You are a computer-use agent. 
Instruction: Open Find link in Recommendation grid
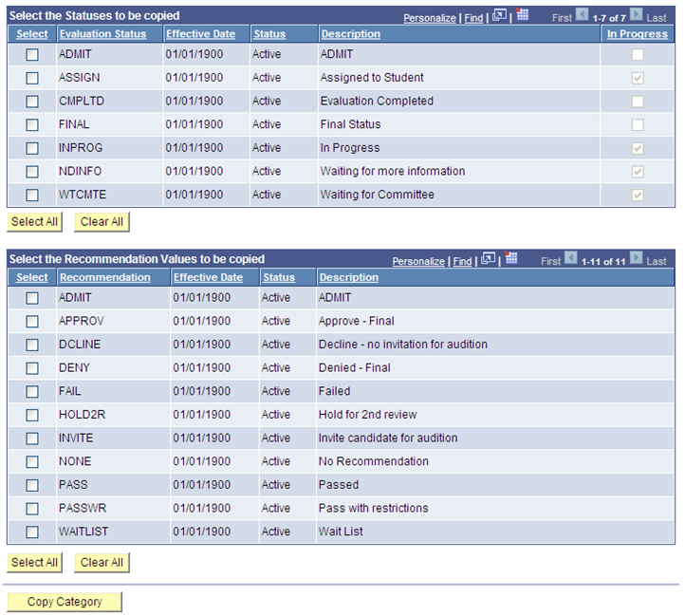462,261
